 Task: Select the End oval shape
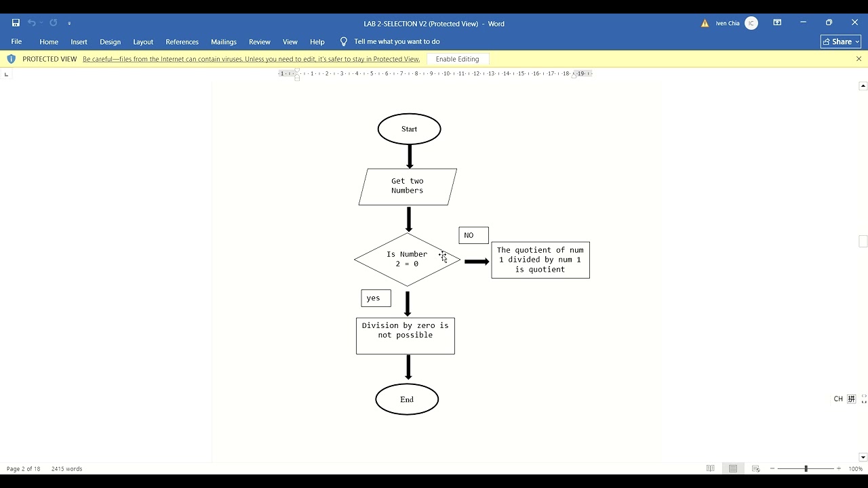pos(407,399)
